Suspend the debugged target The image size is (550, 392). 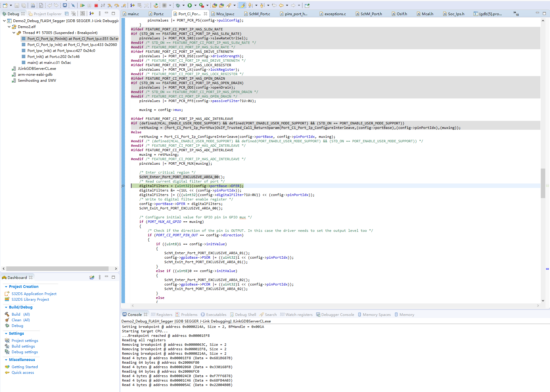point(89,5)
